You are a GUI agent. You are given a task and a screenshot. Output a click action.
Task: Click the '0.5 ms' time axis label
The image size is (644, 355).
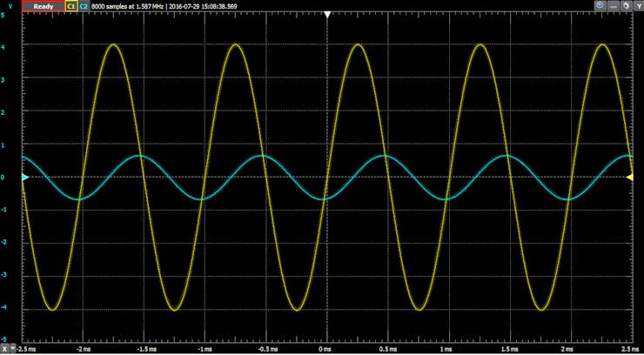(x=388, y=349)
